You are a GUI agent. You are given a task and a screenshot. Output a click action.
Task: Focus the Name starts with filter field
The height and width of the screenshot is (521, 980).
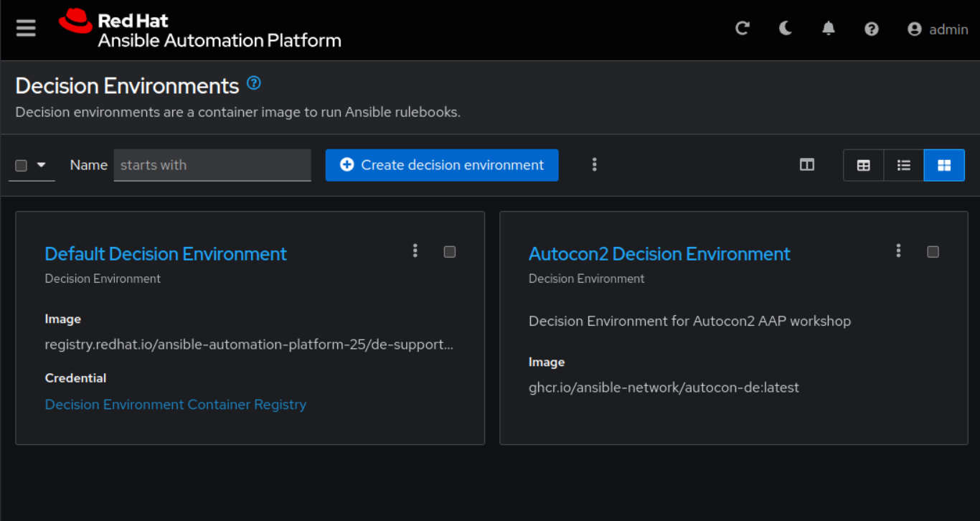click(212, 165)
